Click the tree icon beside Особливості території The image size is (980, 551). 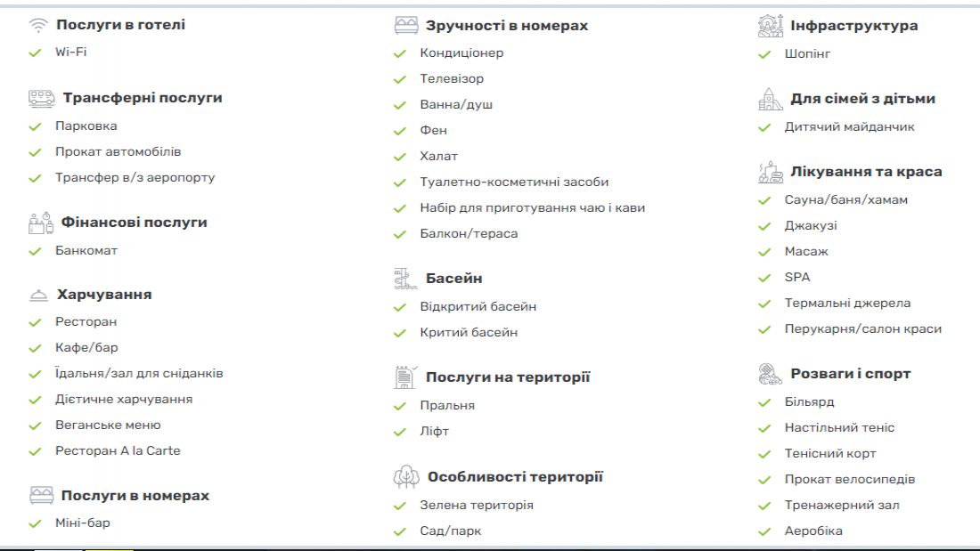406,476
